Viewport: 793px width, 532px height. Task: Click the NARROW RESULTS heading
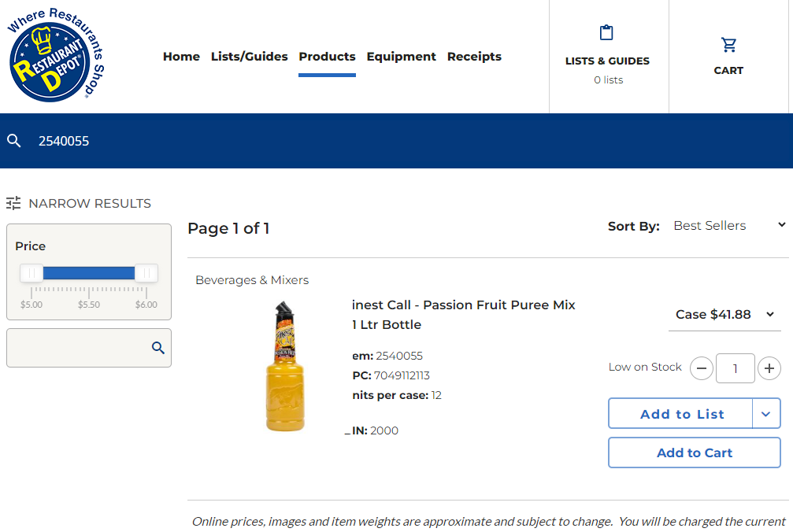click(90, 203)
